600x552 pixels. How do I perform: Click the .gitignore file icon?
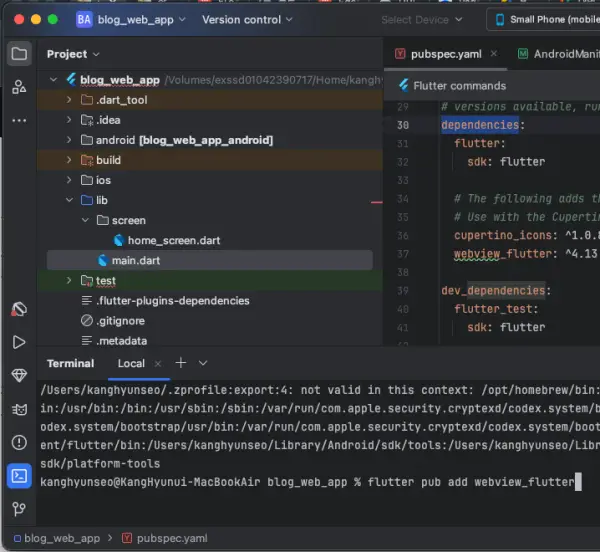[87, 321]
